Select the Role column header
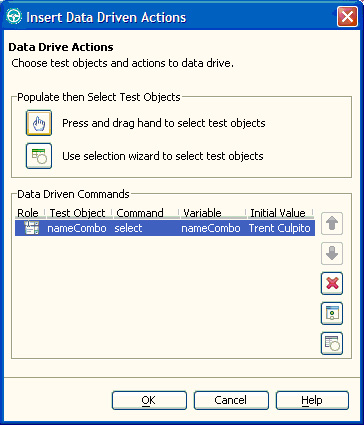 click(30, 213)
